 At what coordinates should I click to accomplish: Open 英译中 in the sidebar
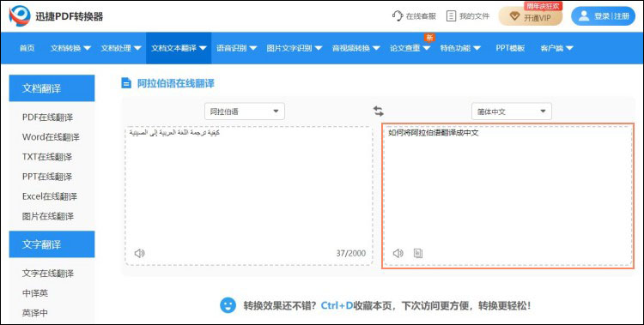(x=35, y=313)
